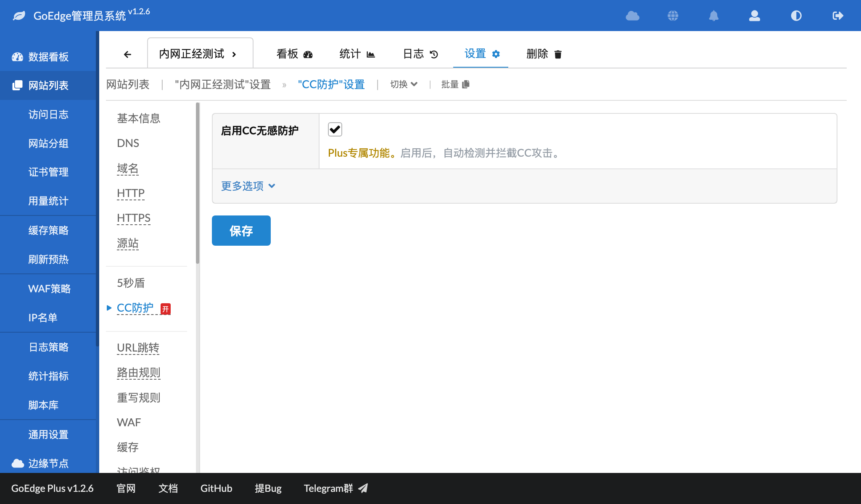Viewport: 861px width, 504px height.
Task: Open the 切换 dropdown
Action: [x=404, y=84]
